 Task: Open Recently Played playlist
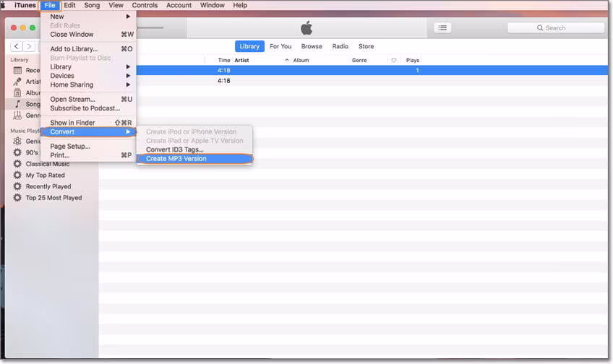pos(48,186)
